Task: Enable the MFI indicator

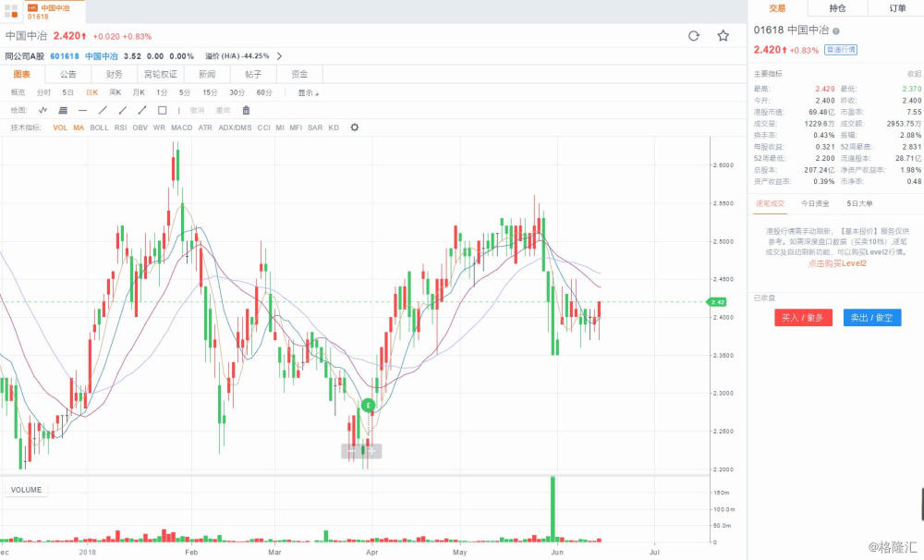Action: click(x=296, y=128)
